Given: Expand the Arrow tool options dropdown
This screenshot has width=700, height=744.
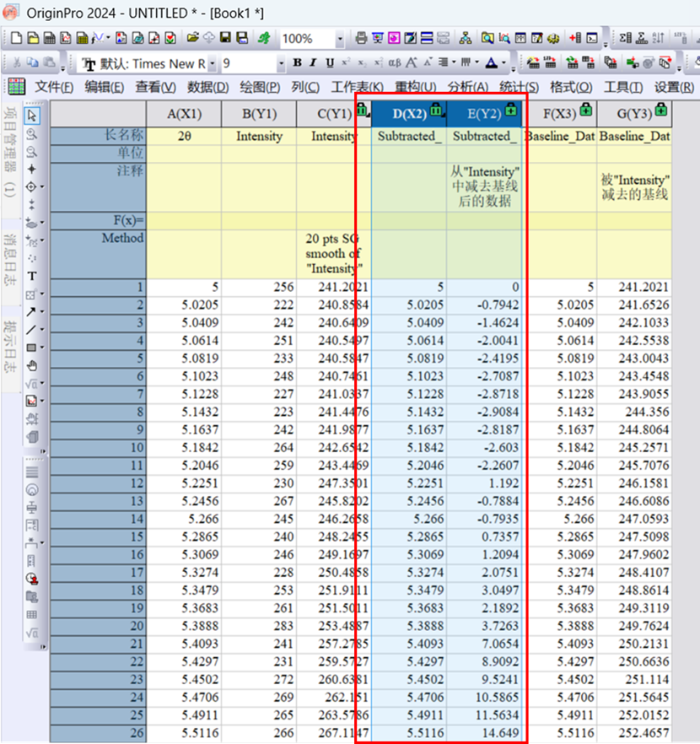Looking at the screenshot, I should coord(41,312).
